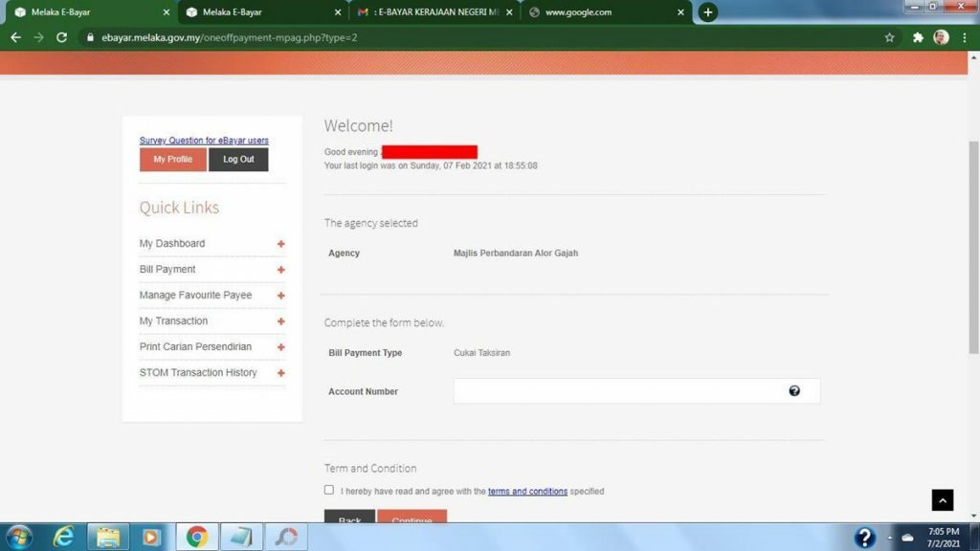Open the Chrome extensions puzzle icon
The width and height of the screenshot is (980, 551).
point(918,37)
